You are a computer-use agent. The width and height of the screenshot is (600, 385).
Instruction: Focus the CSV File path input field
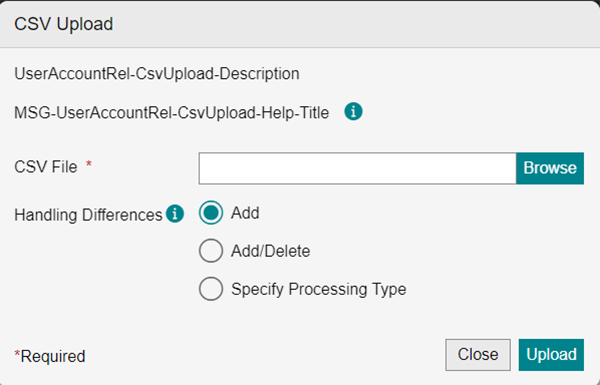tap(357, 168)
